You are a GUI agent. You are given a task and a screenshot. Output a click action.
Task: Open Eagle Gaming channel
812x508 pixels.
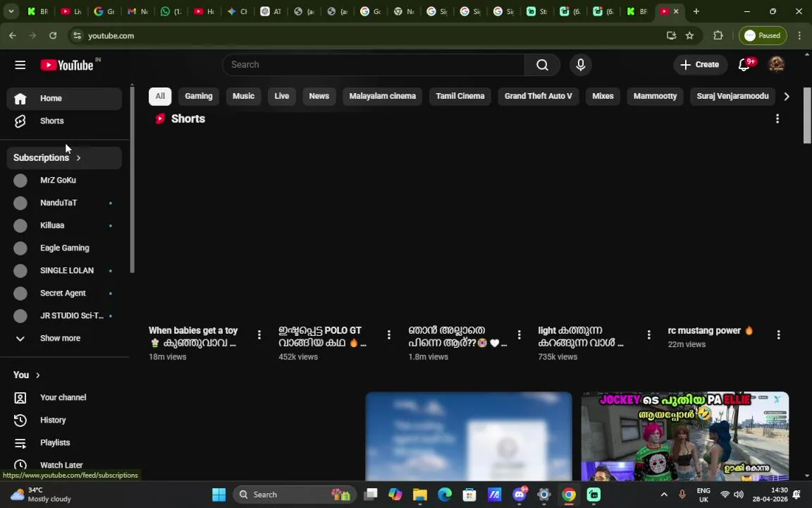64,248
